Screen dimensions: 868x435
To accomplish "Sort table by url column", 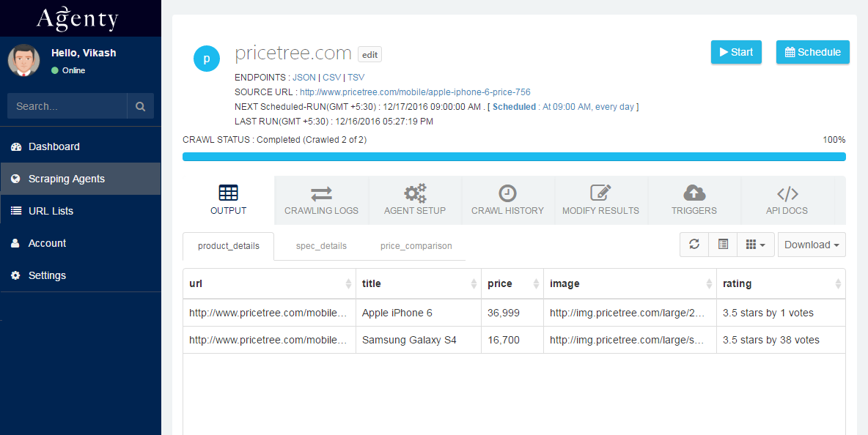I will coord(270,283).
